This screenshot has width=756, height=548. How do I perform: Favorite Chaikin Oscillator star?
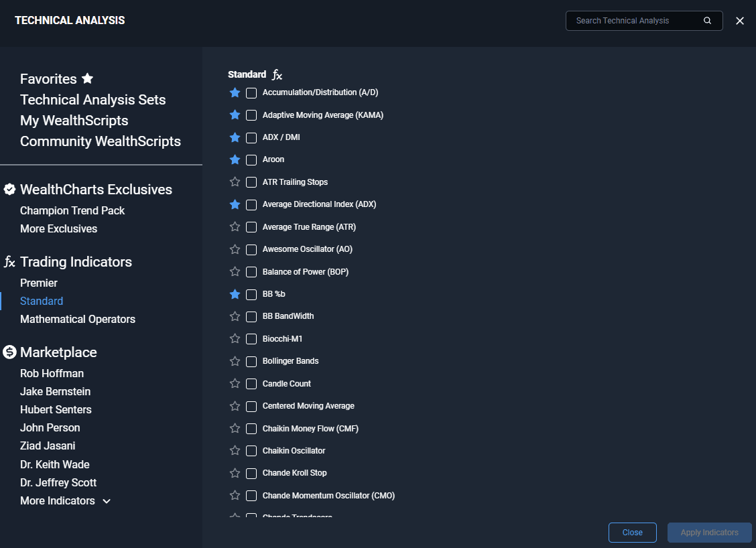click(235, 450)
